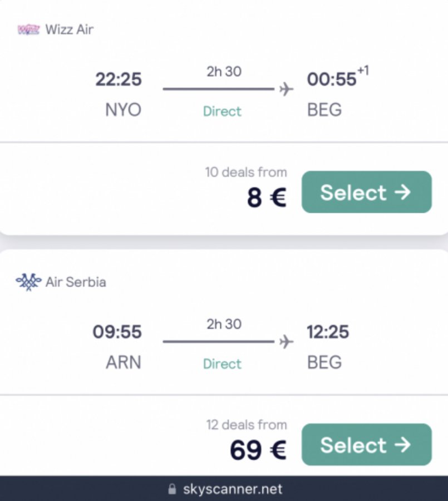Screen dimensions: 448x501
Task: Click the NYO departure airport code
Action: [x=123, y=110]
